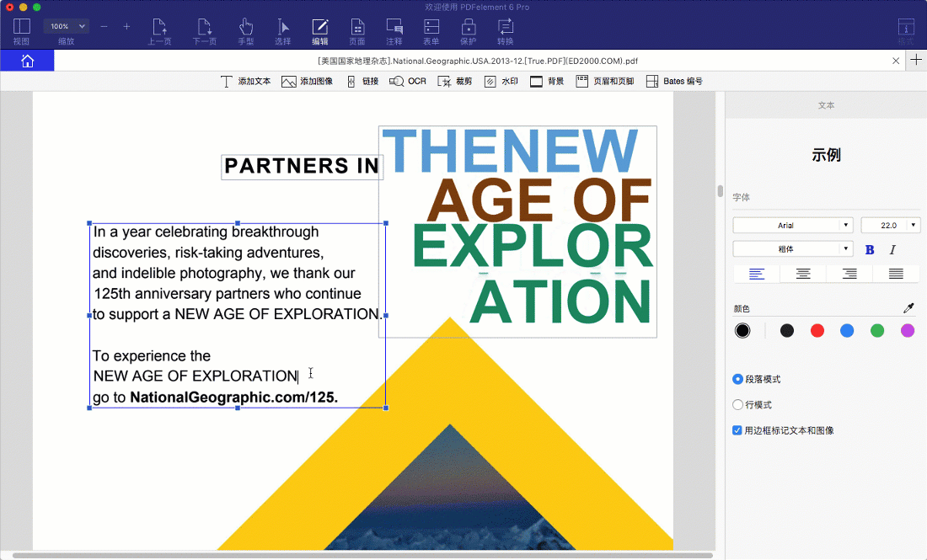
Task: Select the 段落模式 paragraph mode radio
Action: tap(738, 379)
